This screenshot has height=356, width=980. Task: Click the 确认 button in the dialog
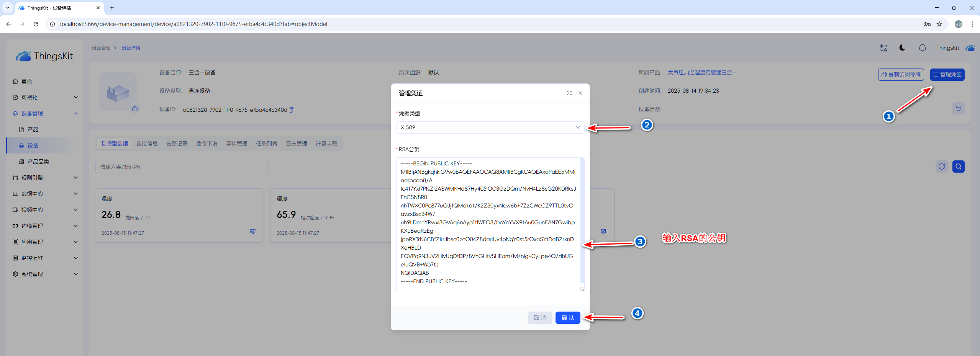click(567, 318)
